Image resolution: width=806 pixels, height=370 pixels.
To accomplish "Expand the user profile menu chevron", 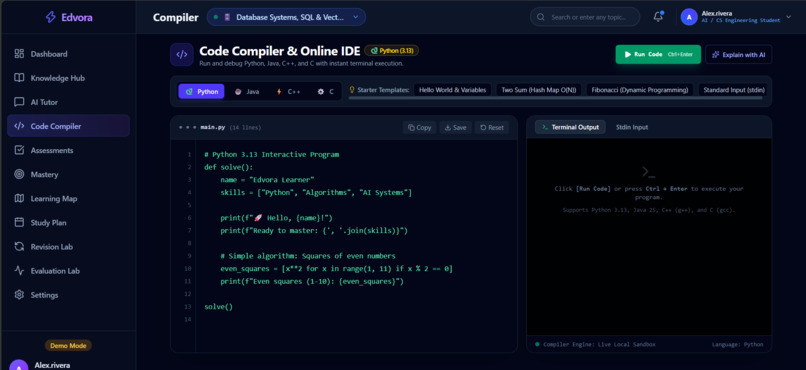I will coord(789,17).
